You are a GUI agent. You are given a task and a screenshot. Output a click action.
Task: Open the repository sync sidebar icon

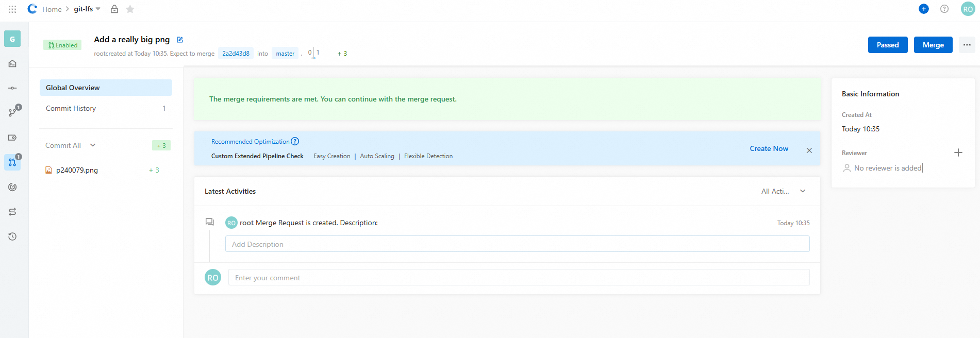(12, 212)
